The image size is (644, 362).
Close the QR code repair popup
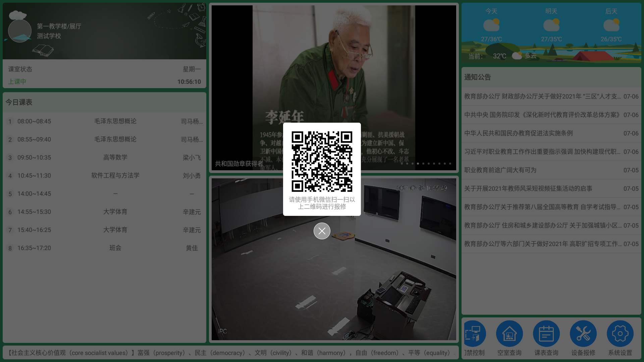[322, 231]
